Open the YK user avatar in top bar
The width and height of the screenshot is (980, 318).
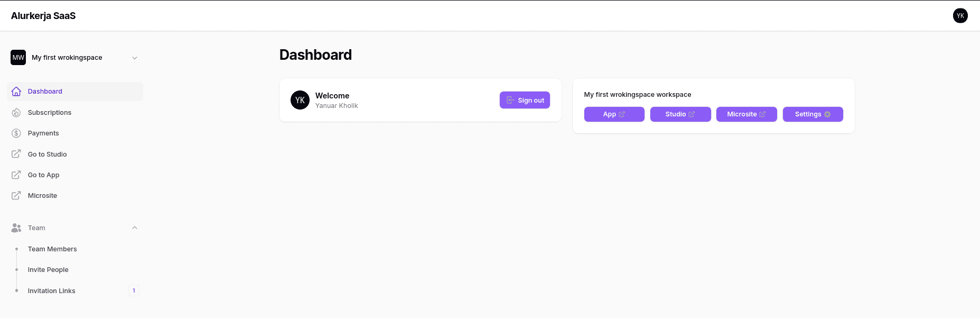[x=960, y=15]
